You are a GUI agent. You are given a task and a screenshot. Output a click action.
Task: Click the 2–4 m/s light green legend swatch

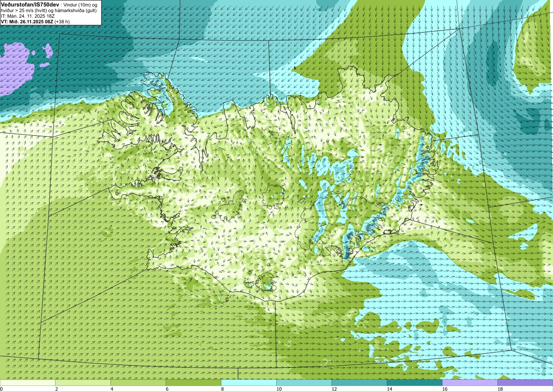coord(83,383)
